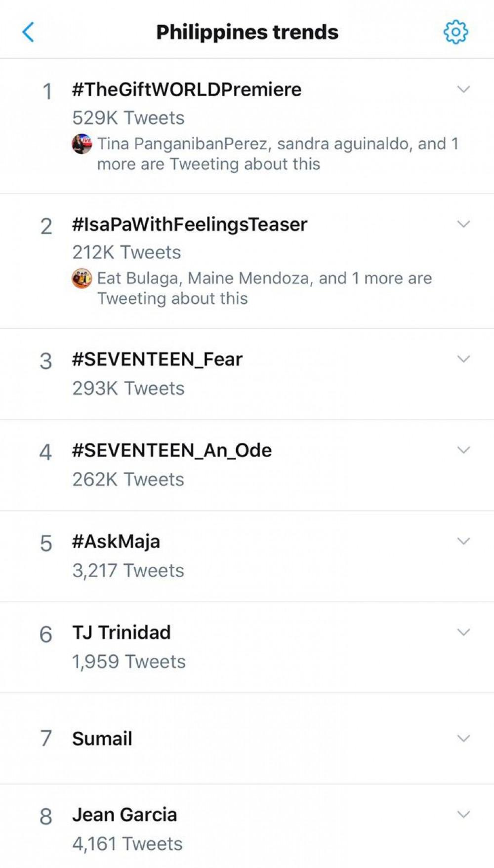
Task: Tap Tina PanganibanPerez profile avatar
Action: coord(82,144)
